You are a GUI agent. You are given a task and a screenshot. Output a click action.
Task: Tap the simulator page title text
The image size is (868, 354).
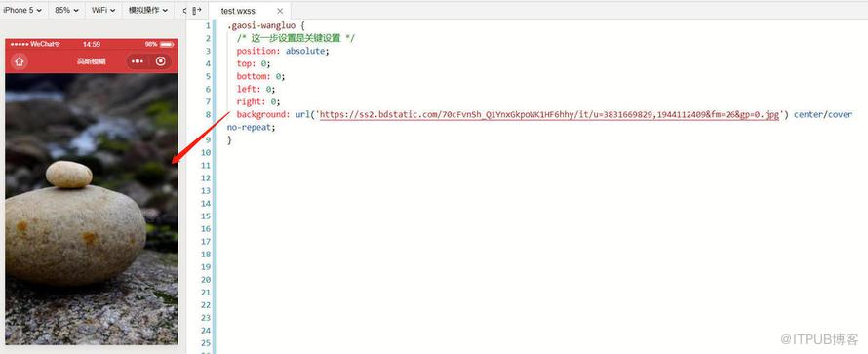92,61
